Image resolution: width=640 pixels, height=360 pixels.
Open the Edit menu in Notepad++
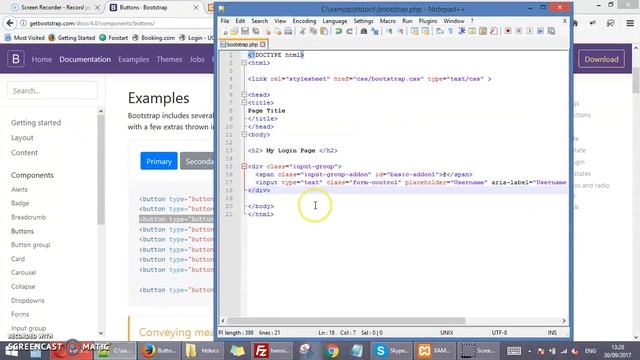240,21
